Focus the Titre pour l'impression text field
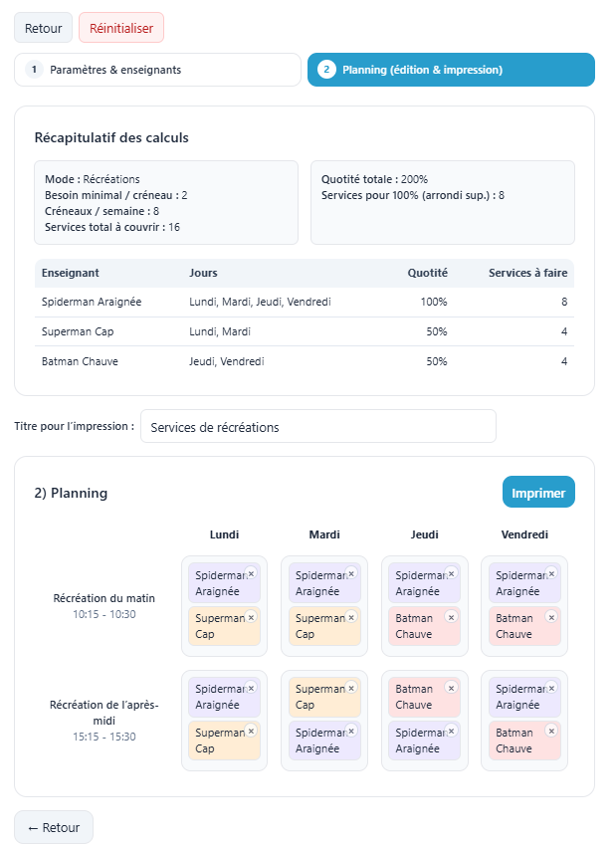Viewport: 616px width, 848px height. 317,427
